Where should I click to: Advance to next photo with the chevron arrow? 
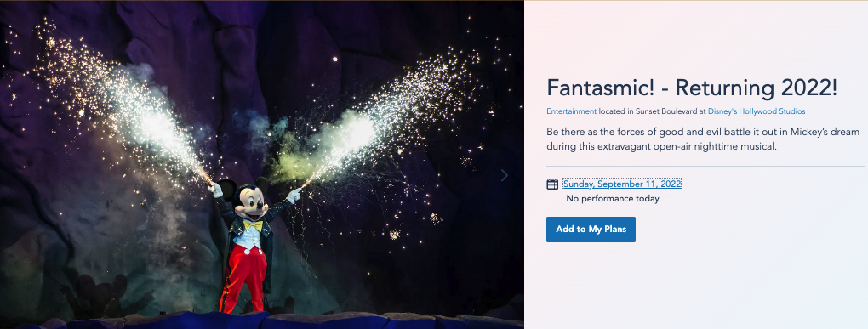point(505,175)
